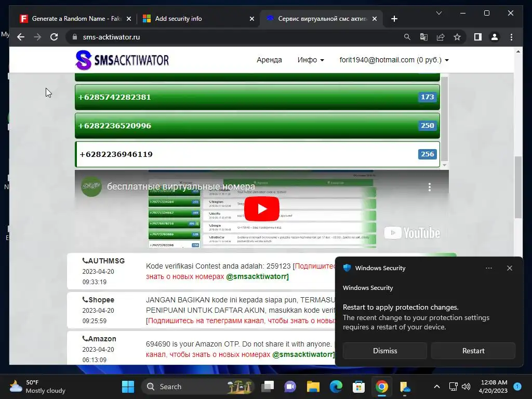532x399 pixels.
Task: Click the number list scrollbar down arrow
Action: coord(444,165)
